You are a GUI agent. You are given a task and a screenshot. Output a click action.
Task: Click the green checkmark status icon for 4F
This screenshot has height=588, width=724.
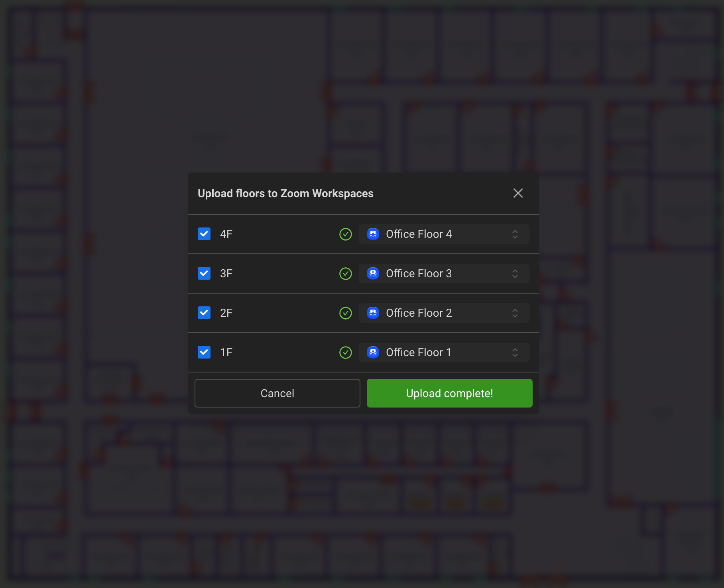345,234
